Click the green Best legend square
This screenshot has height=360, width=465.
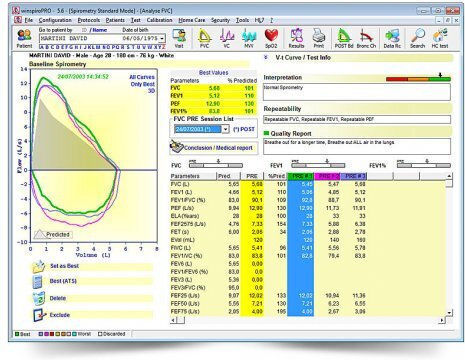coord(17,334)
